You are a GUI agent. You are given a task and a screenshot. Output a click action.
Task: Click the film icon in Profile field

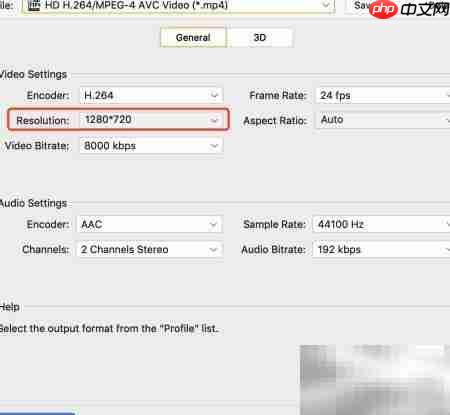coord(34,5)
